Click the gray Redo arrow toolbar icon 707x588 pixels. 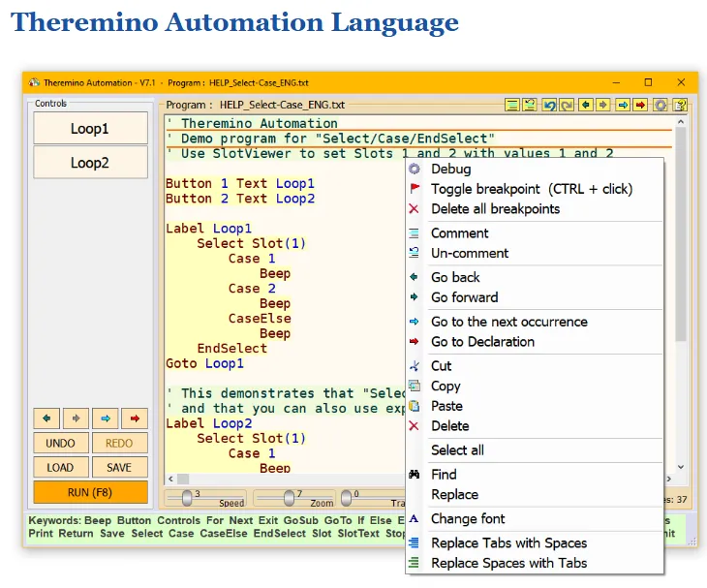pos(567,105)
